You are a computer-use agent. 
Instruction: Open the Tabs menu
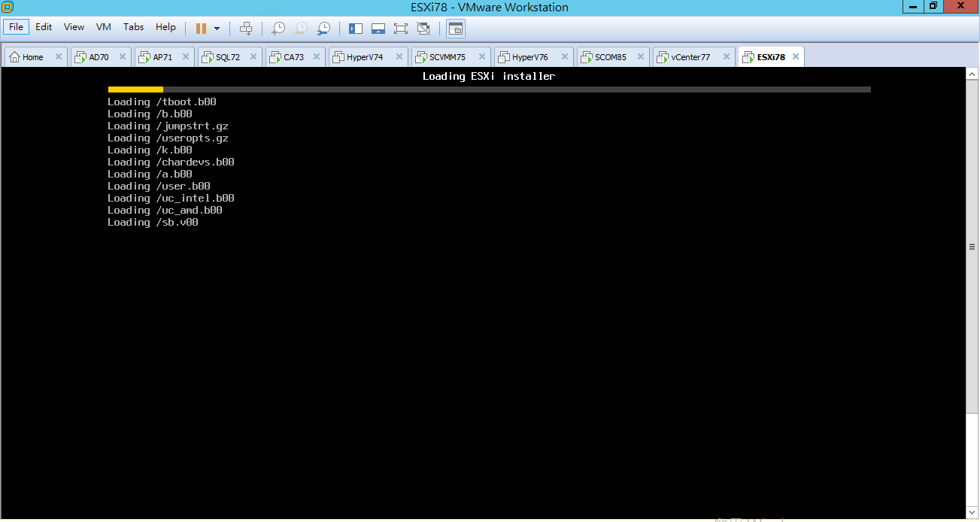[x=133, y=27]
